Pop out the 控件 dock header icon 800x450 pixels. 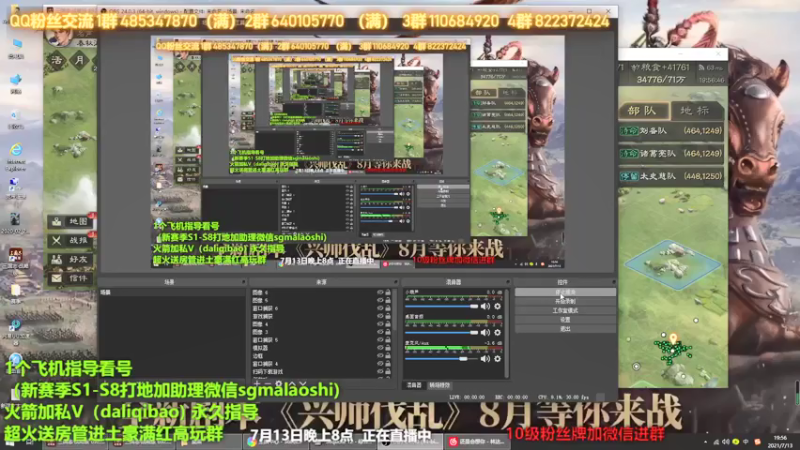[613, 282]
